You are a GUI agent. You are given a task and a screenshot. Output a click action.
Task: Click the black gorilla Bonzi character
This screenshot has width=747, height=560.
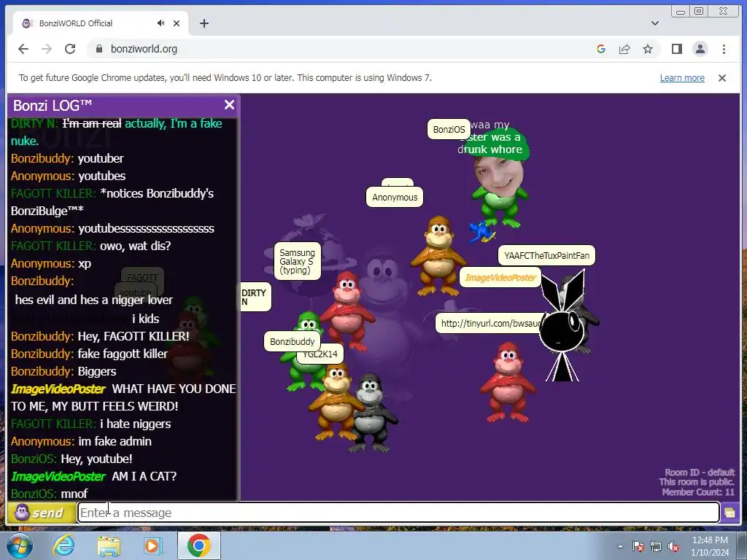[x=373, y=412]
